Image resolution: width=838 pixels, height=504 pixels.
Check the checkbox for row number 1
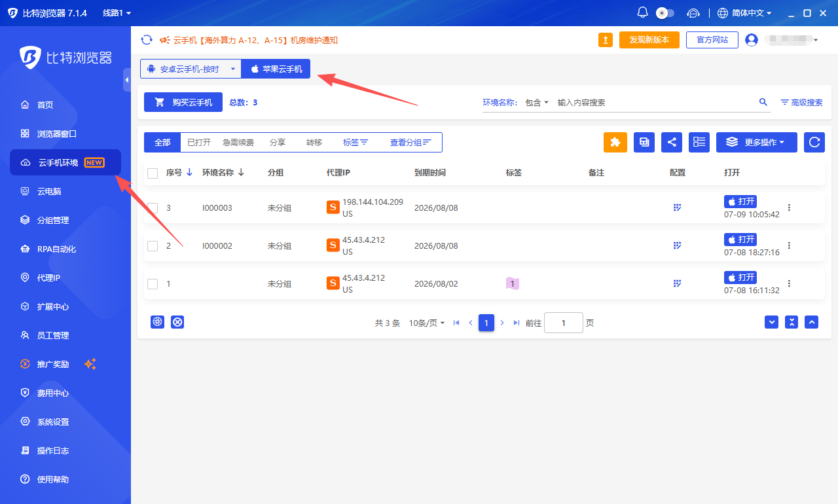[x=153, y=284]
